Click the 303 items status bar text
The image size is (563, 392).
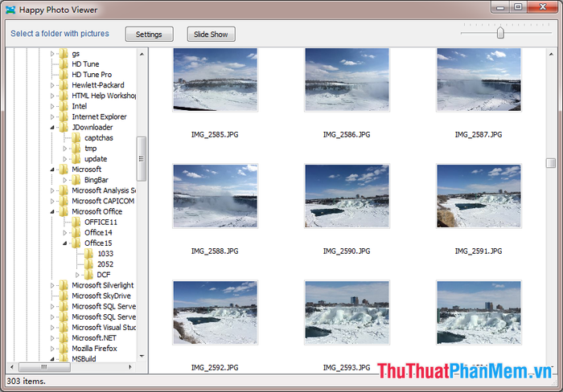coord(27,381)
